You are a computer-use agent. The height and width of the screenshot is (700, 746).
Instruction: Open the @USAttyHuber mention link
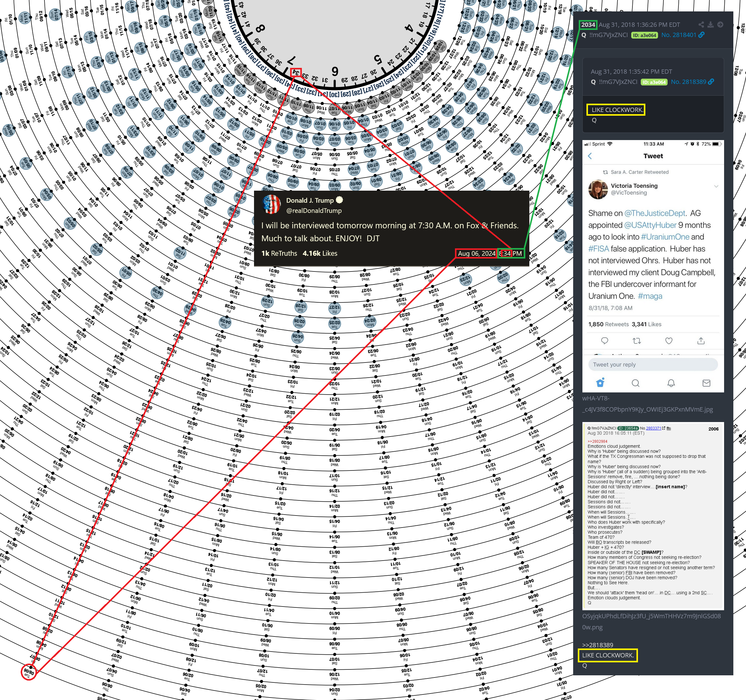650,225
